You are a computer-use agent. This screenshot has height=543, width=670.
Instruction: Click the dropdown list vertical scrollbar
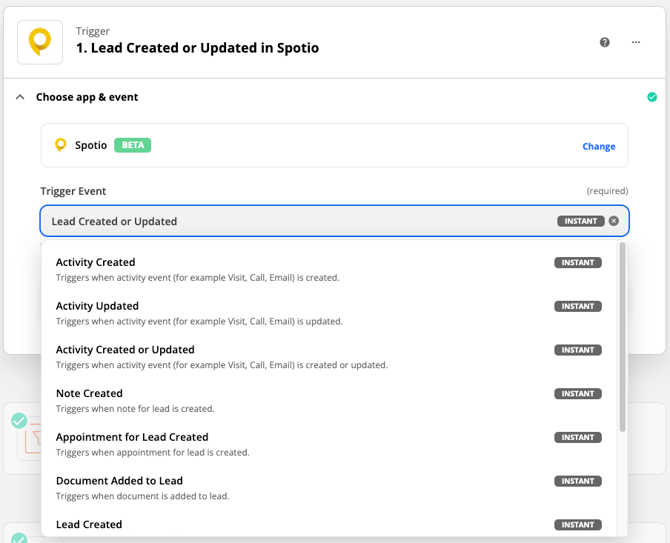coord(623,337)
